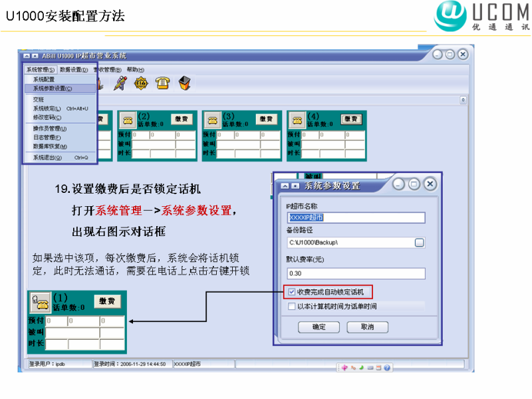
Task: Click the locked phone icon of booth (1)
Action: [40, 302]
